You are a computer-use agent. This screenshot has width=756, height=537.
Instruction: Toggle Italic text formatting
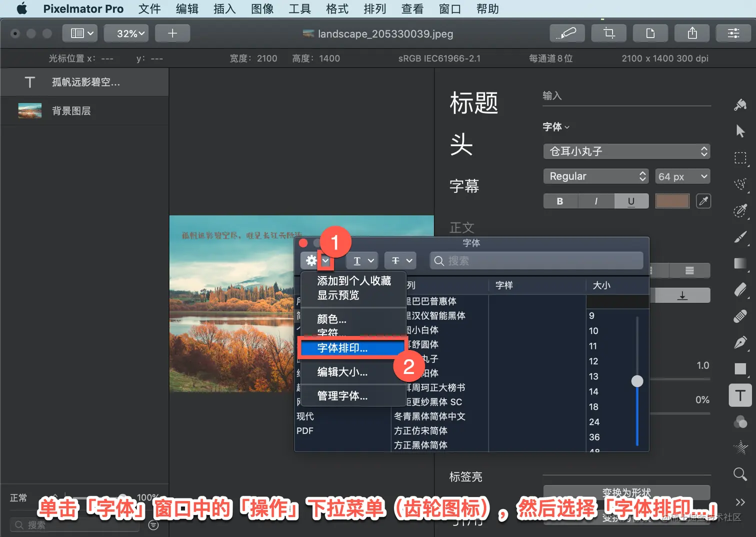point(596,201)
